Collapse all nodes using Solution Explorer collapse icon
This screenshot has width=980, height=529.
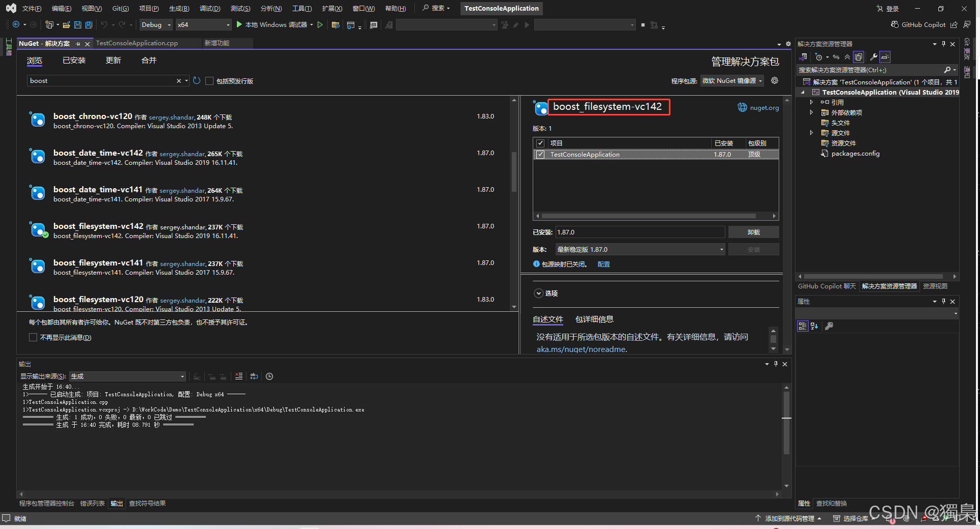click(847, 56)
